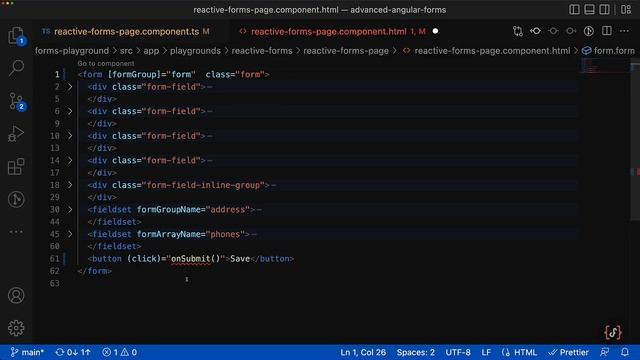The image size is (640, 360).
Task: Expand folded div at line 14
Action: tap(70, 160)
